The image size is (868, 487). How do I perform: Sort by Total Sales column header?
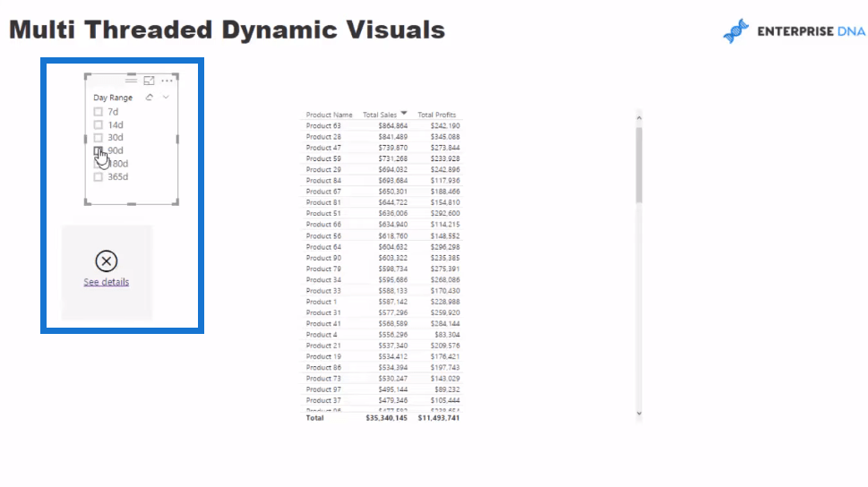380,115
